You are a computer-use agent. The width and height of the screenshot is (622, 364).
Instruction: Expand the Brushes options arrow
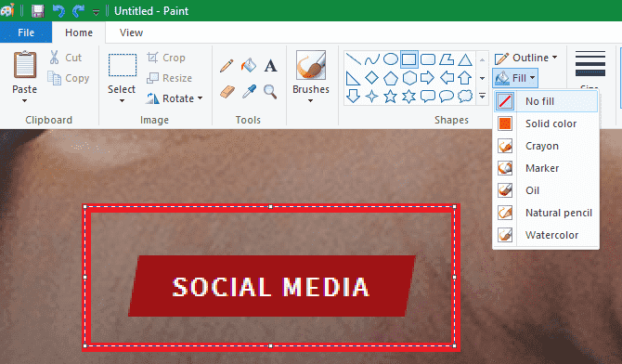[311, 101]
